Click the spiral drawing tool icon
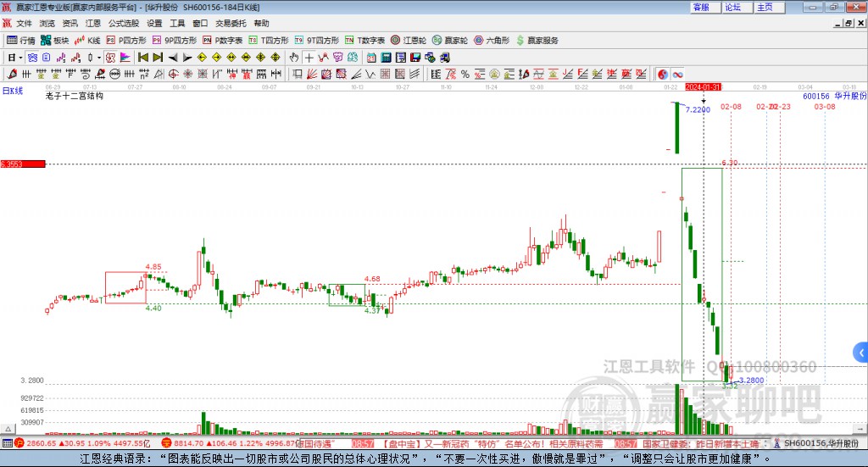This screenshot has width=868, height=467. click(x=86, y=74)
